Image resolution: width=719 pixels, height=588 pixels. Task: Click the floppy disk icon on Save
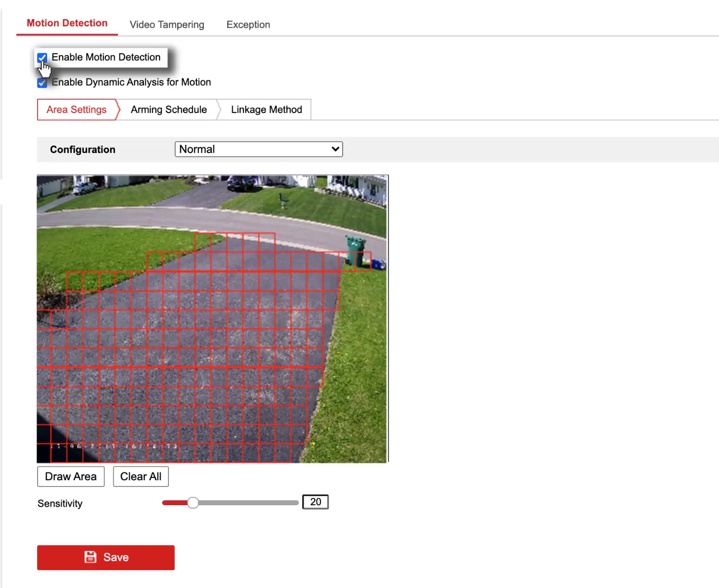(90, 557)
